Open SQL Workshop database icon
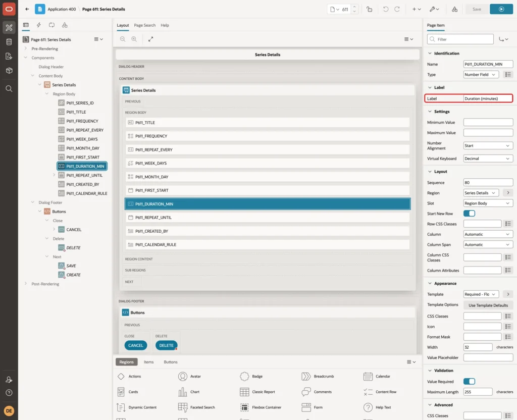The image size is (517, 420). tap(9, 42)
